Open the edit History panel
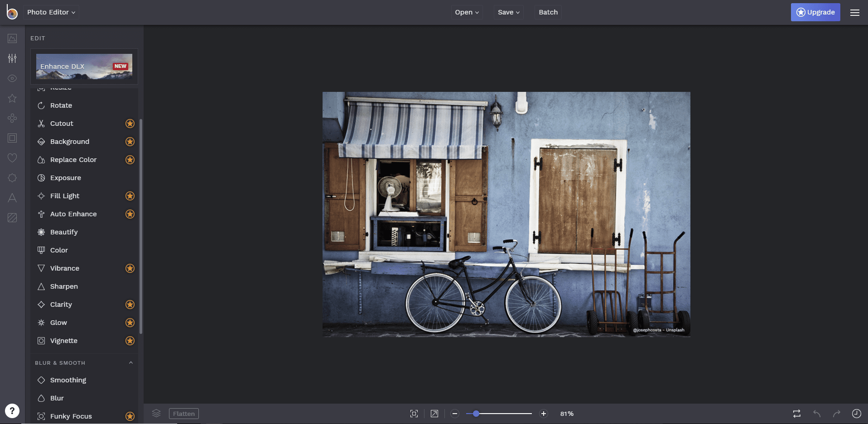The width and height of the screenshot is (868, 424). point(856,413)
